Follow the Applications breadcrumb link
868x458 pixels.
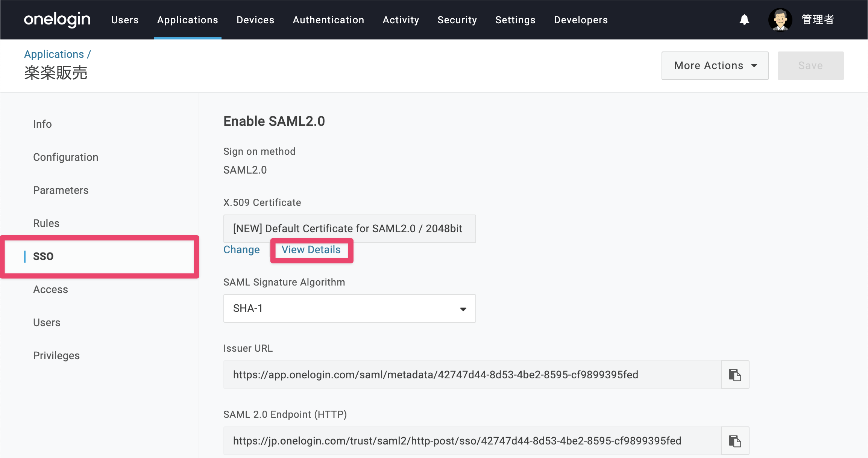pos(54,54)
